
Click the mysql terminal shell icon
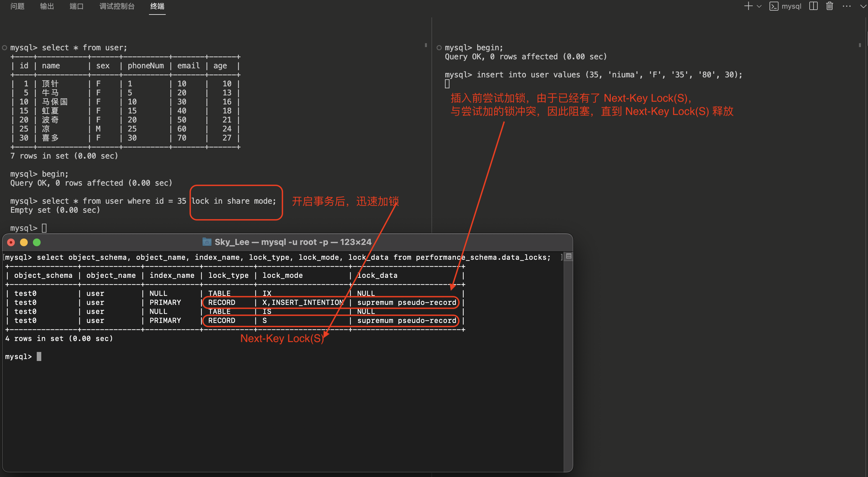click(x=774, y=6)
